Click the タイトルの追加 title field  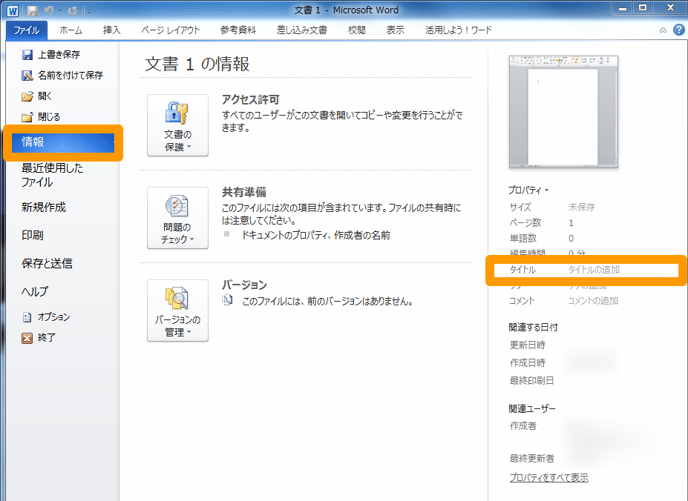click(x=594, y=270)
